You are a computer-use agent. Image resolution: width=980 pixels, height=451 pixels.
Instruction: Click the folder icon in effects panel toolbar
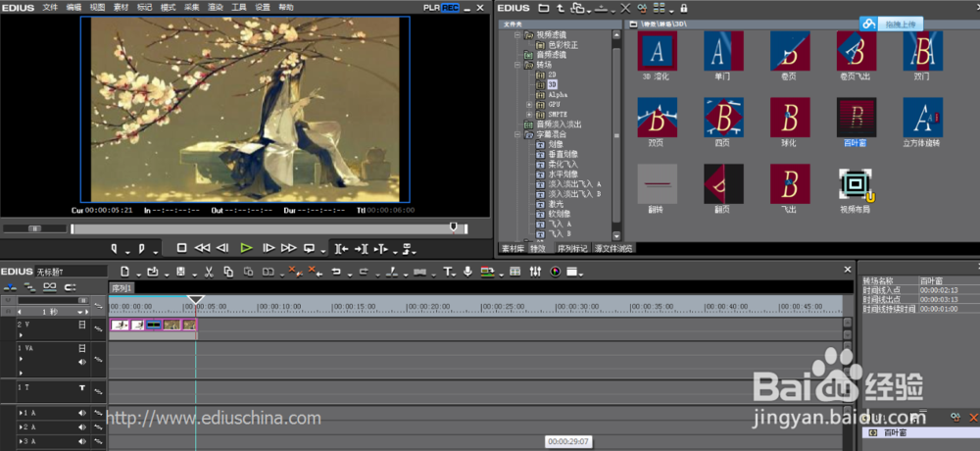coord(544,8)
